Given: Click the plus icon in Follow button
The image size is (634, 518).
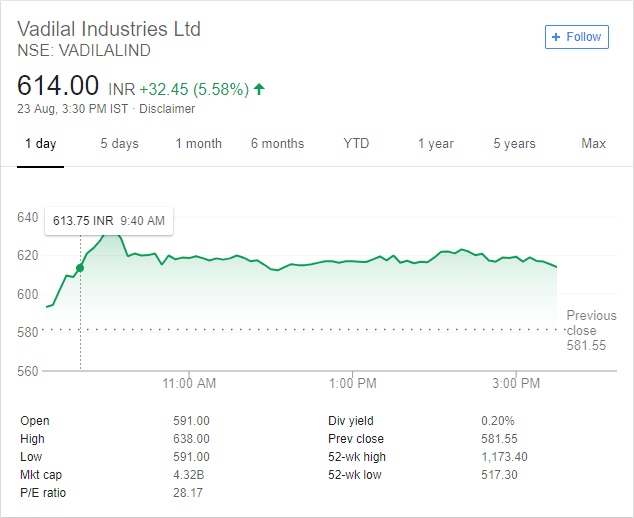Looking at the screenshot, I should [556, 37].
